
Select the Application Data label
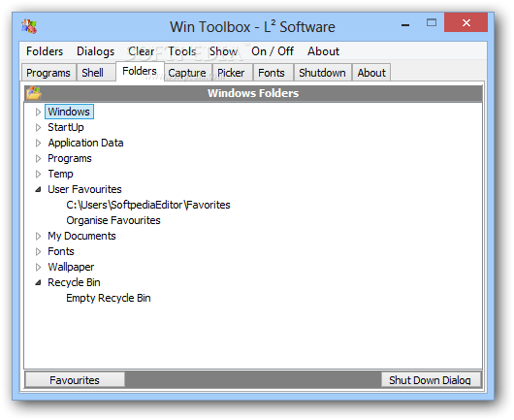85,143
